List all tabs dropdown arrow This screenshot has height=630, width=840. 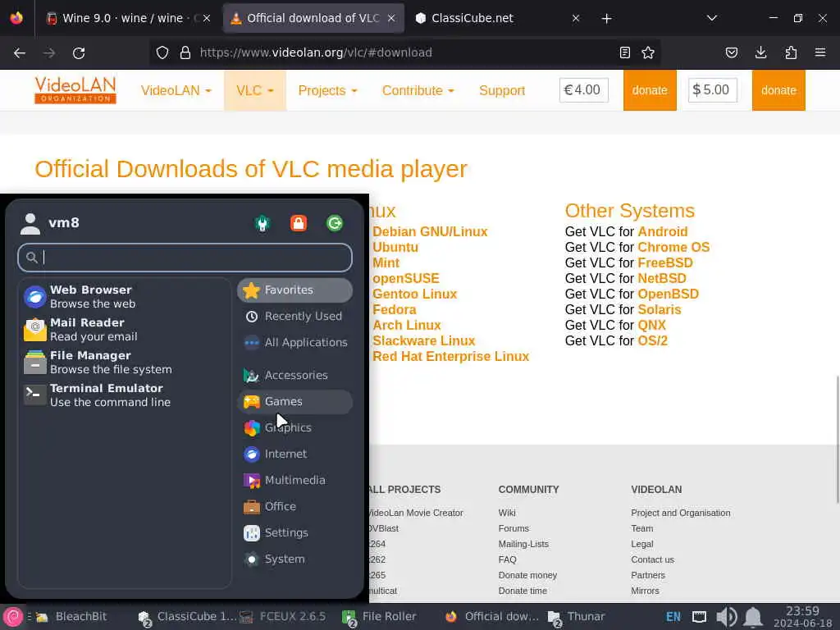pos(712,18)
